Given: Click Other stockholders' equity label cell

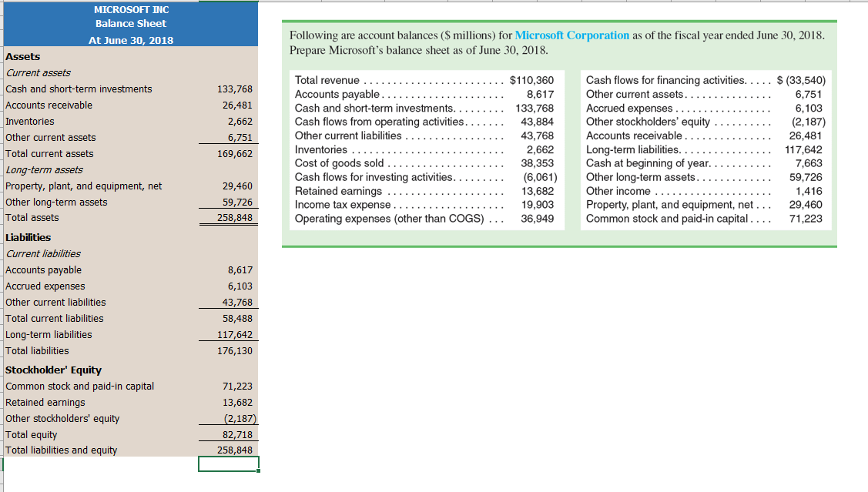Looking at the screenshot, I should (62, 418).
